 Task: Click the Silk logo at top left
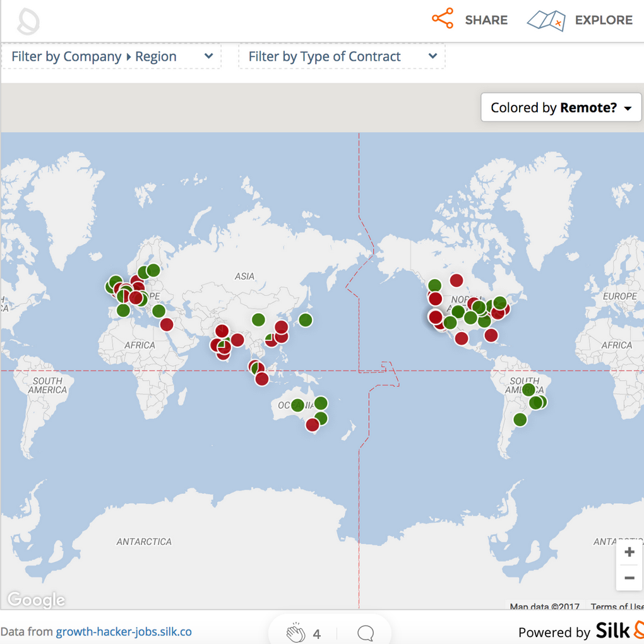point(28,21)
